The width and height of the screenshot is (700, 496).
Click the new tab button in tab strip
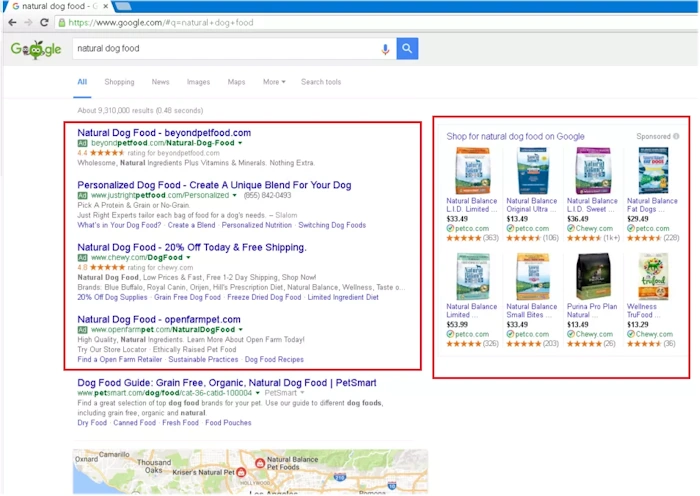(x=123, y=6)
